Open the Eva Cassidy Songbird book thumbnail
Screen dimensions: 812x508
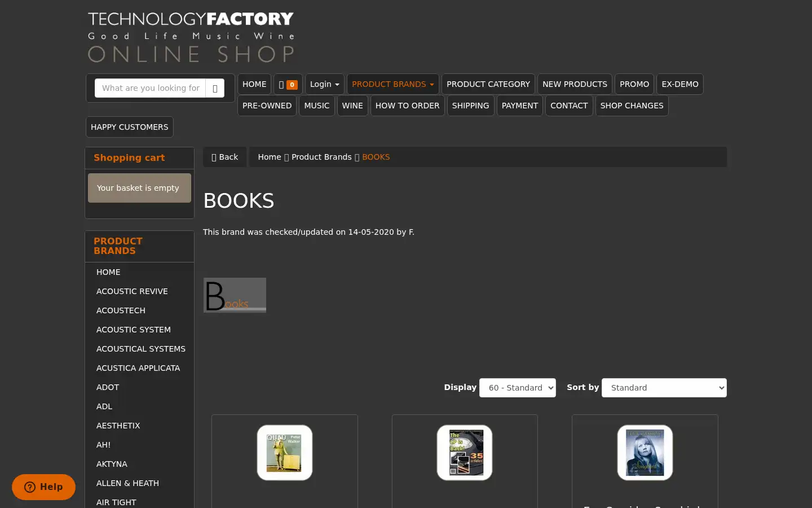coord(645,453)
